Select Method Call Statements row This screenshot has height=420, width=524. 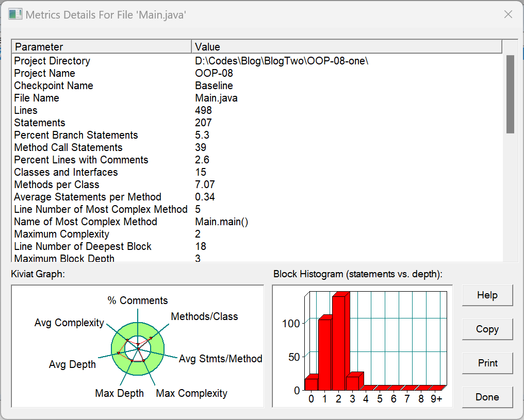coord(257,147)
